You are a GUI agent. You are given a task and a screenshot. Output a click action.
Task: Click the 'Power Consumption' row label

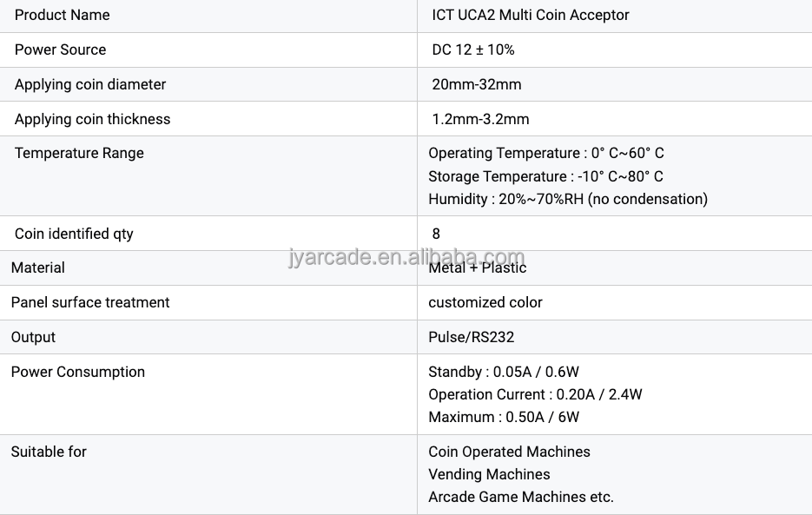[78, 372]
